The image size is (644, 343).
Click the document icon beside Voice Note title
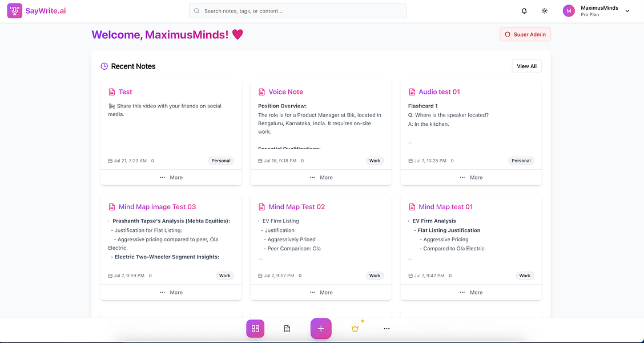[x=262, y=91]
